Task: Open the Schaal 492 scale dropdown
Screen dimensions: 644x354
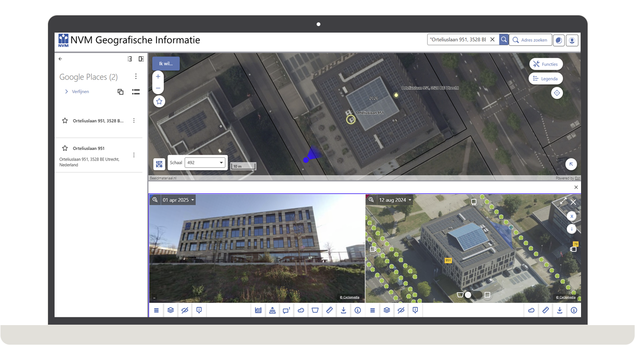Action: click(x=205, y=163)
